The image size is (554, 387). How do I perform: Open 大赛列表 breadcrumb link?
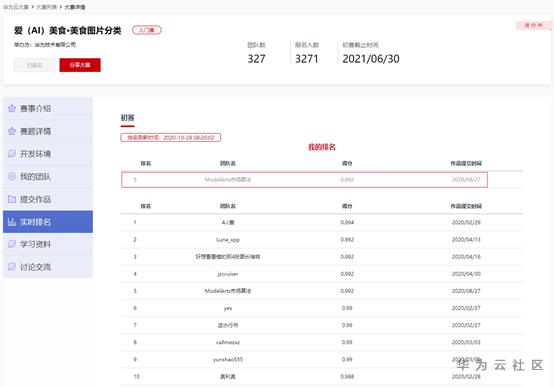(46, 7)
